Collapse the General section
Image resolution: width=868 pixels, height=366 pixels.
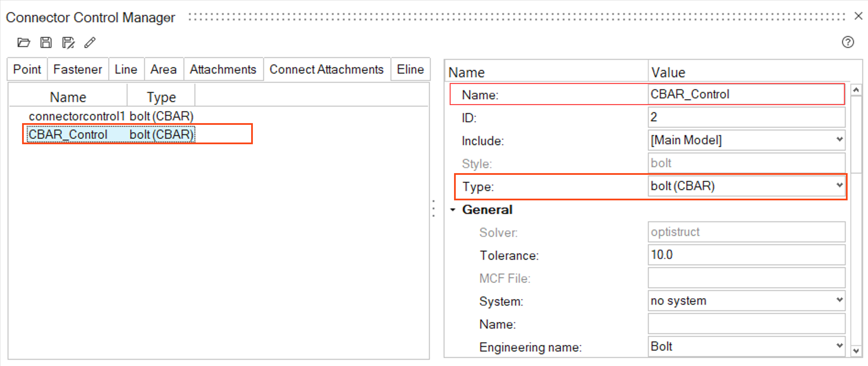coord(453,210)
